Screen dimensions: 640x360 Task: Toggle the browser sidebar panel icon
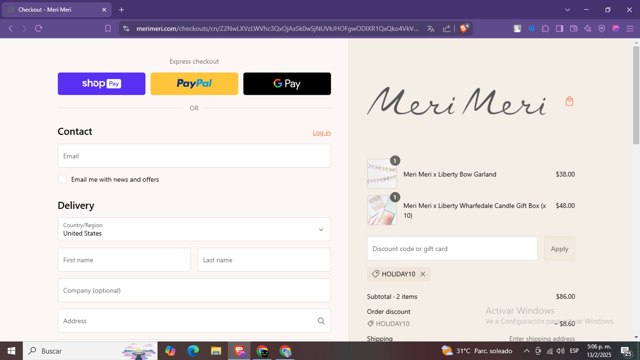pyautogui.click(x=560, y=29)
